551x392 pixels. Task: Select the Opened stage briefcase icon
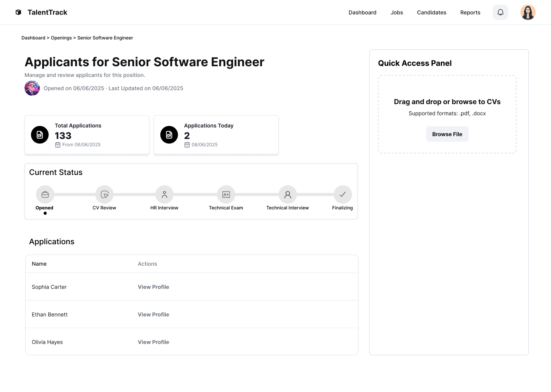click(45, 194)
